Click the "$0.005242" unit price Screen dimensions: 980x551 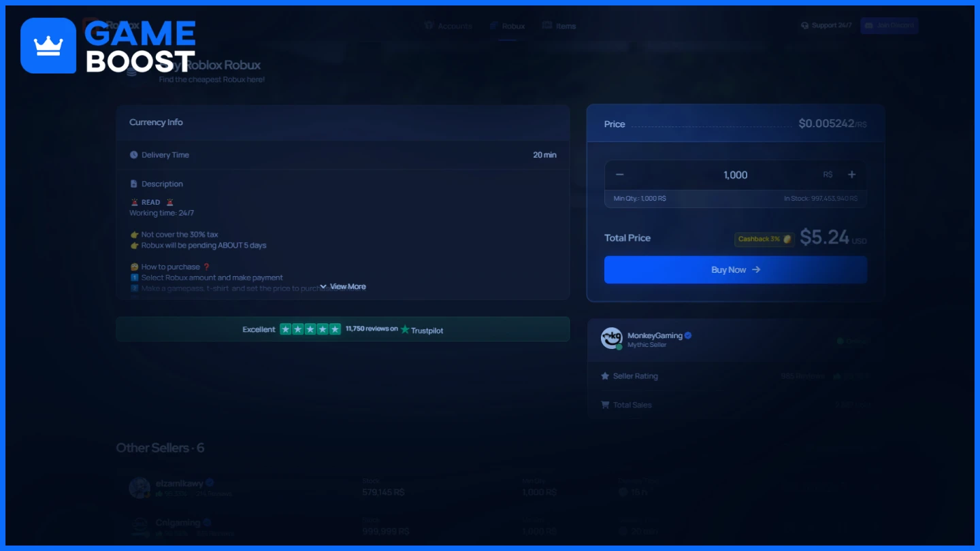[x=826, y=124]
